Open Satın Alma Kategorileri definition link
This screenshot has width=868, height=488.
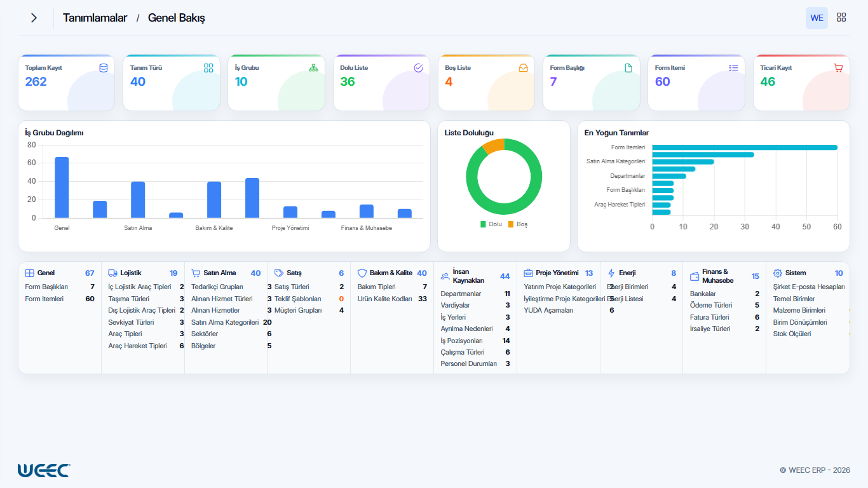point(225,322)
